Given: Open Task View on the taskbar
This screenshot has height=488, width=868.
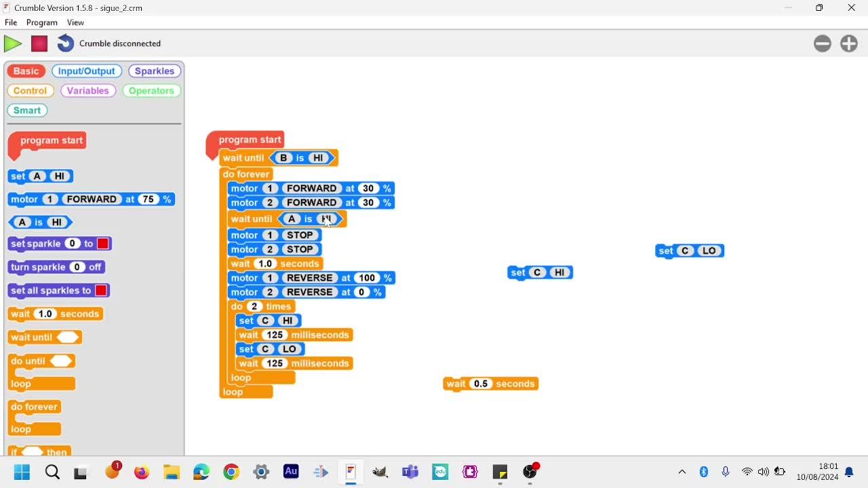Looking at the screenshot, I should (81, 472).
